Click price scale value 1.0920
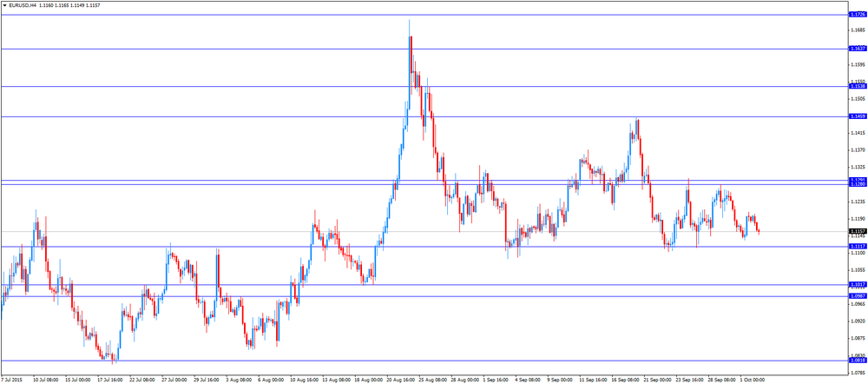The height and width of the screenshot is (384, 868). (858, 321)
